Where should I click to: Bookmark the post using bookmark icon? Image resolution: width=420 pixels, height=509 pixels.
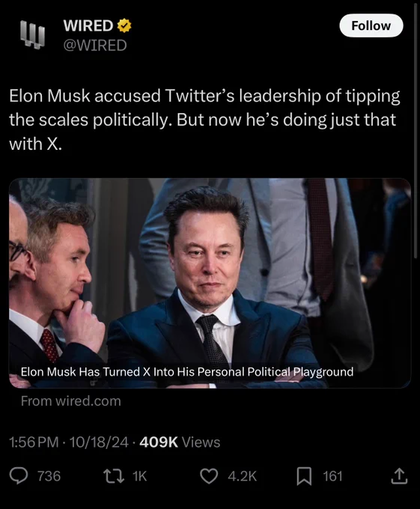pyautogui.click(x=304, y=476)
